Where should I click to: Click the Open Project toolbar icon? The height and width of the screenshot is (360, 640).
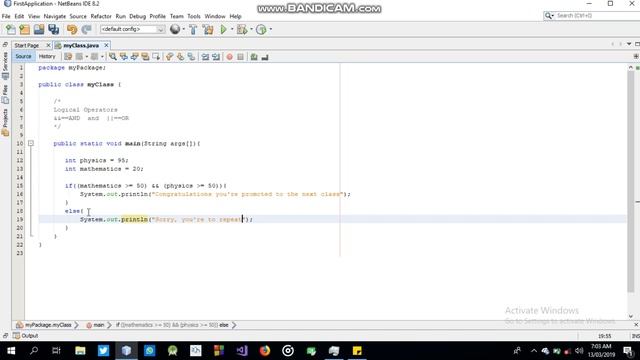click(39, 29)
